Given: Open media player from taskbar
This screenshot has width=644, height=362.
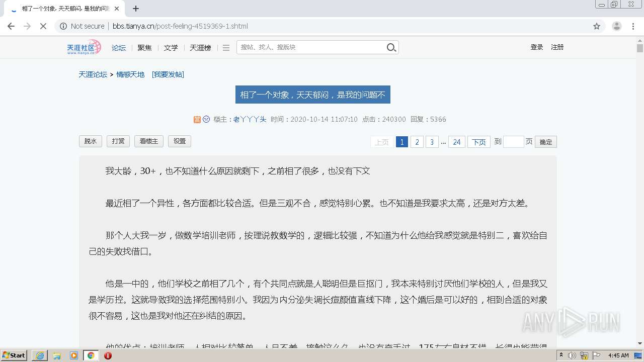Looking at the screenshot, I should coord(74,355).
